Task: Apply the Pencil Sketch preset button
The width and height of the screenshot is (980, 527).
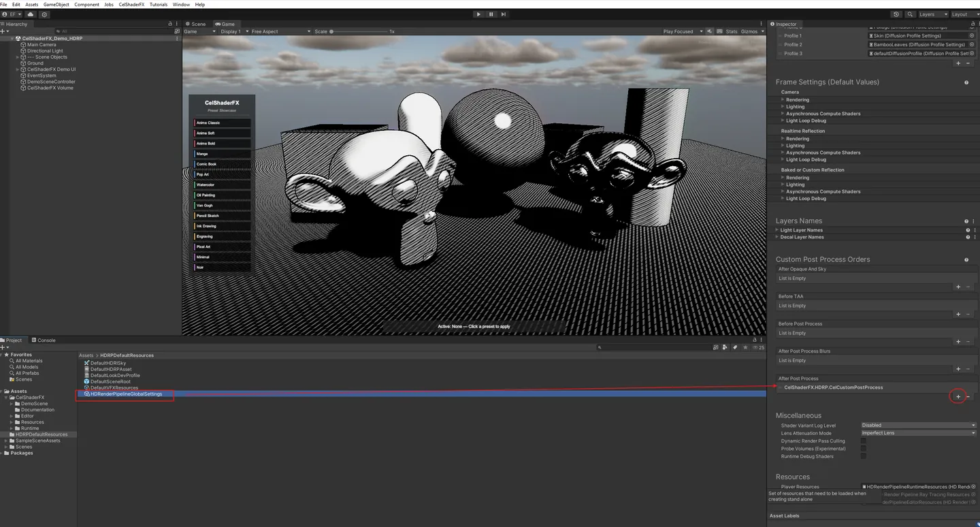Action: [222, 216]
